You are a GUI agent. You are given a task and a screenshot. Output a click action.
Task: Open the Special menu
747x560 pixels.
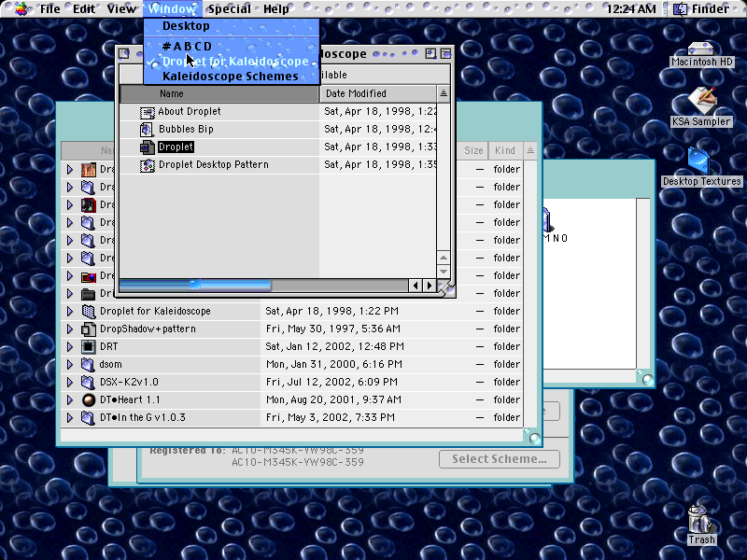tap(229, 8)
